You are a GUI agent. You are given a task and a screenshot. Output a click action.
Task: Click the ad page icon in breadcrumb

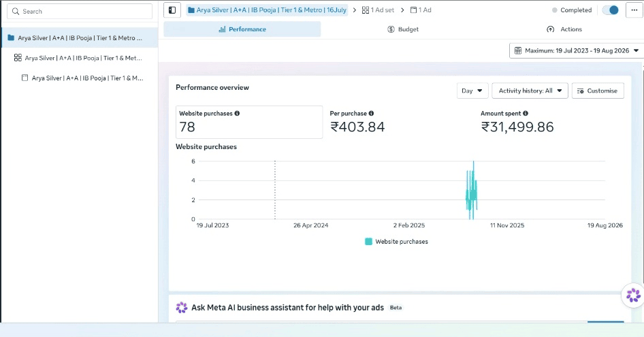(414, 10)
